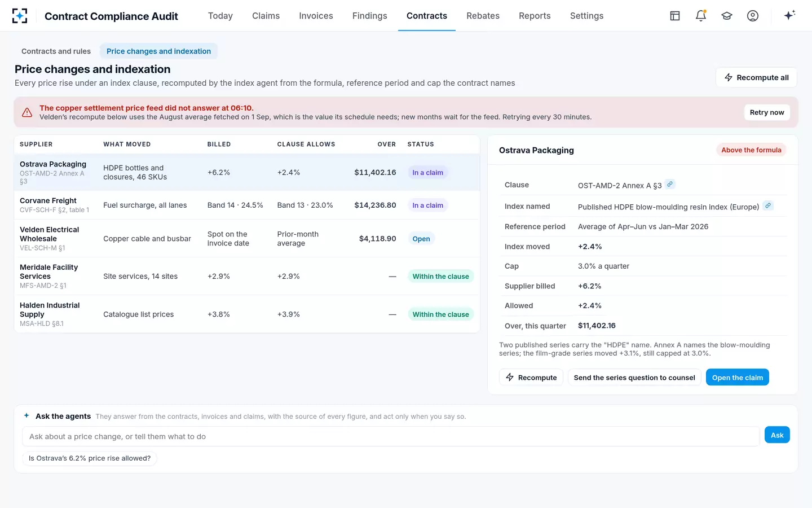This screenshot has height=508, width=812.
Task: Click Retry now in the feed alert
Action: (767, 112)
